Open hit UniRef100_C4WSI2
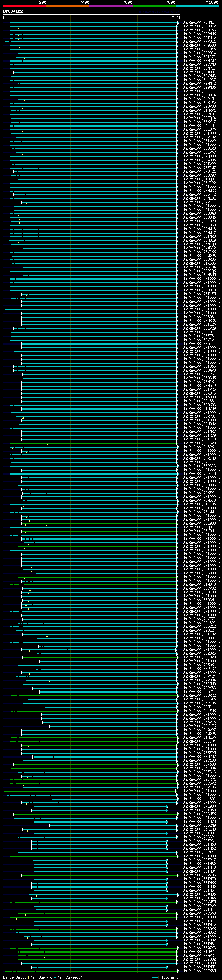222x980 pixels. pos(199,249)
